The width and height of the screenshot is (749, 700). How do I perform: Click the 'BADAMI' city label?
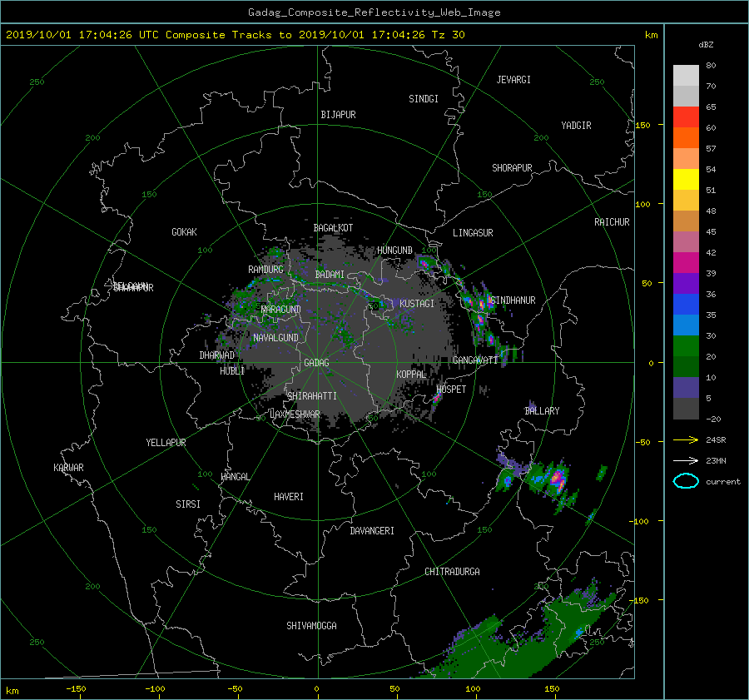point(330,275)
